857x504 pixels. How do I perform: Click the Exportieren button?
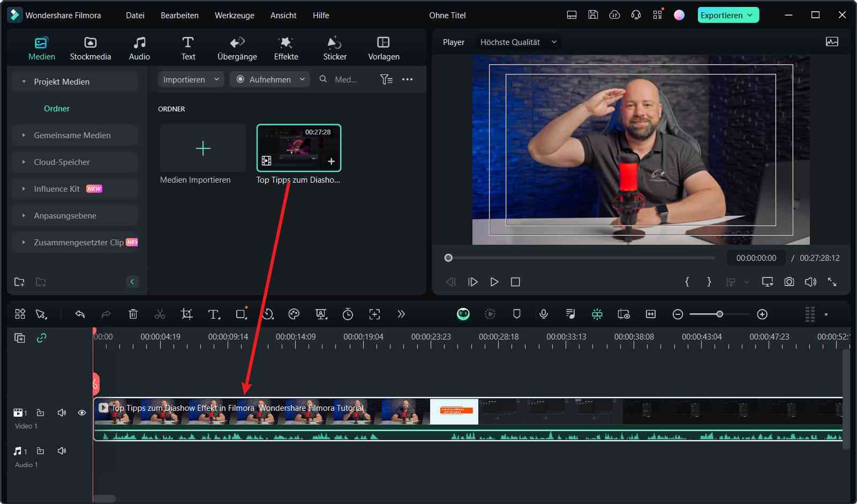[x=728, y=15]
